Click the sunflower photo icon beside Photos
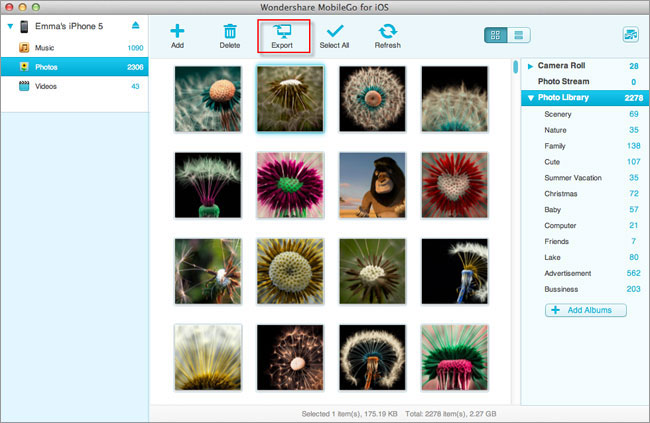650x423 pixels. click(24, 67)
